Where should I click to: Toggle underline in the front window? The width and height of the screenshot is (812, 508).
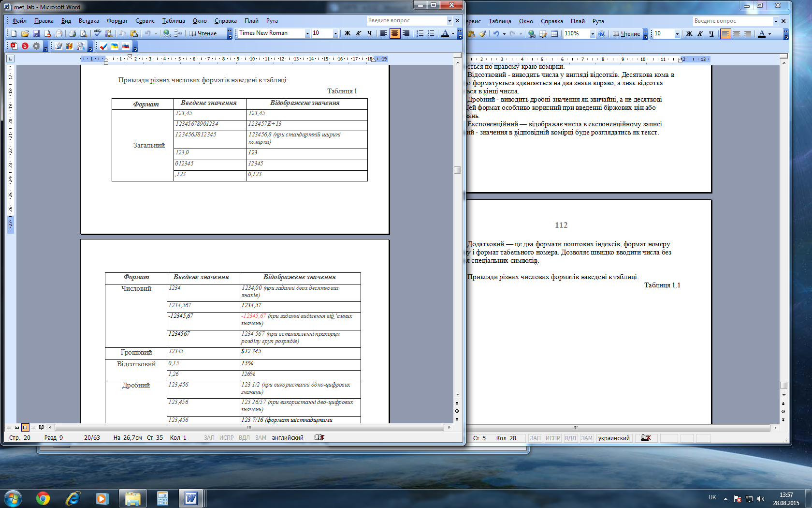point(369,33)
